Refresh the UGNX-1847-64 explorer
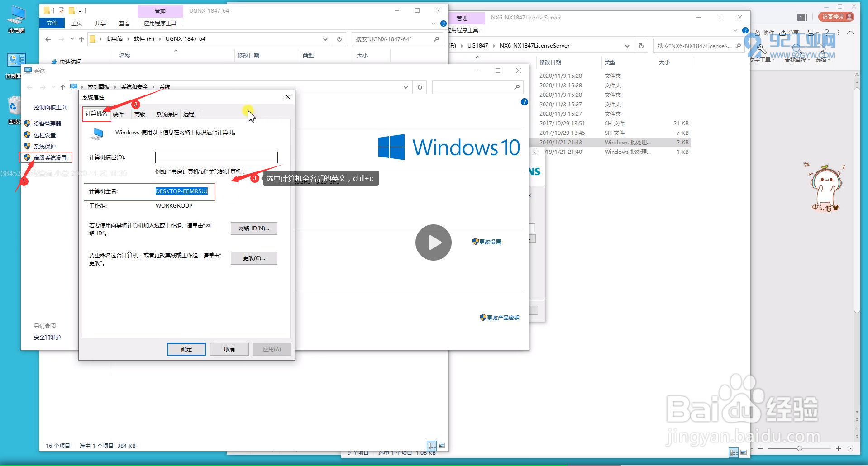The height and width of the screenshot is (466, 868). [339, 39]
